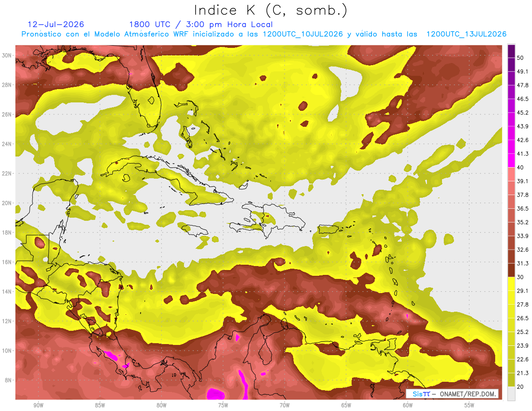This screenshot has width=532, height=411.
Task: Click the legend value "35.2"
Action: pyautogui.click(x=522, y=222)
